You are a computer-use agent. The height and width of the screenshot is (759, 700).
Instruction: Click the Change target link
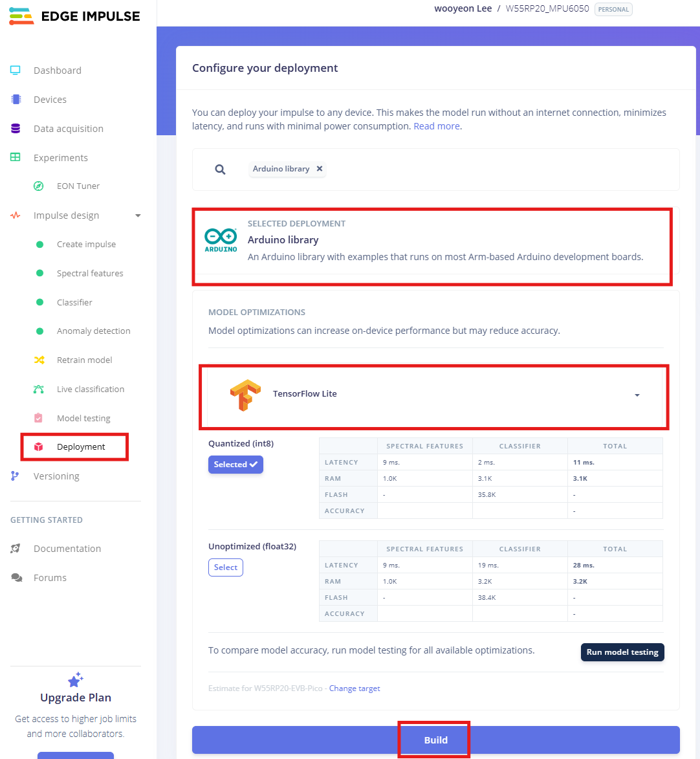coord(355,688)
